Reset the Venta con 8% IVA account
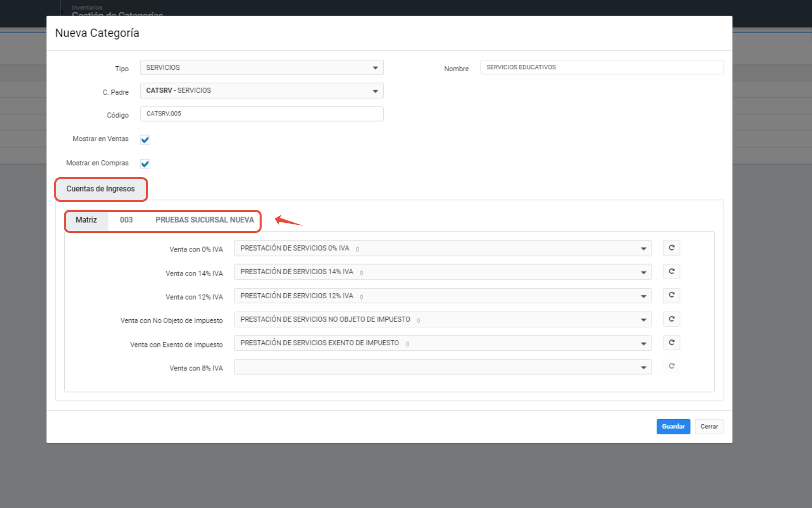 pos(671,366)
